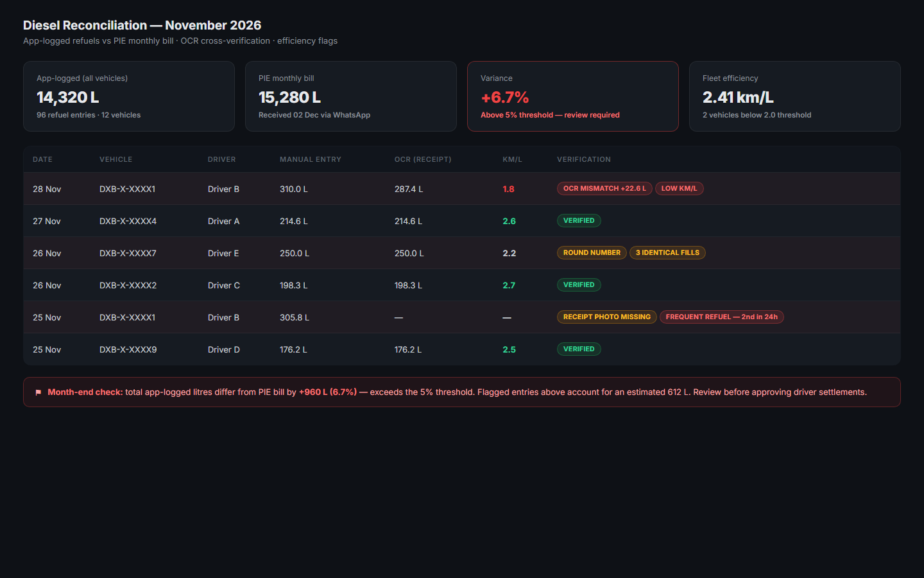Click DXB-X-XXXX1 in the 28 Nov row

point(127,189)
